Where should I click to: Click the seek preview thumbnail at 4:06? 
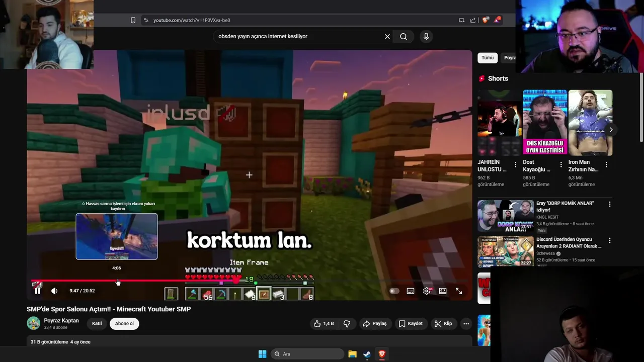point(117,236)
